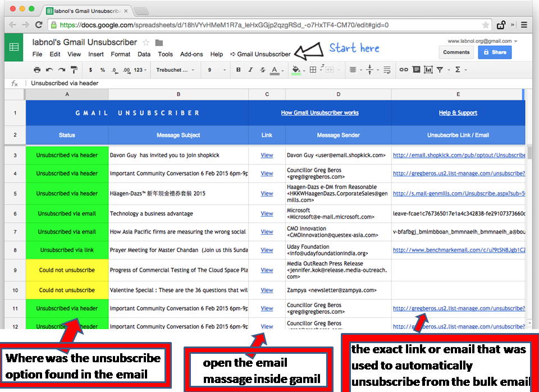The width and height of the screenshot is (539, 392).
Task: Bookmark page with the star icon
Action: pos(486,25)
